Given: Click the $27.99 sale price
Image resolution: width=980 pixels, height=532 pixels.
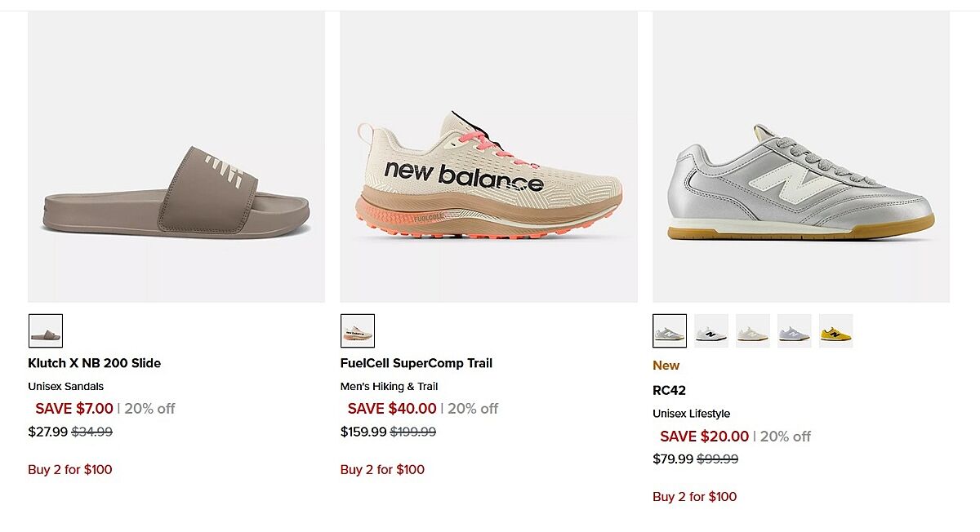Looking at the screenshot, I should tap(47, 432).
